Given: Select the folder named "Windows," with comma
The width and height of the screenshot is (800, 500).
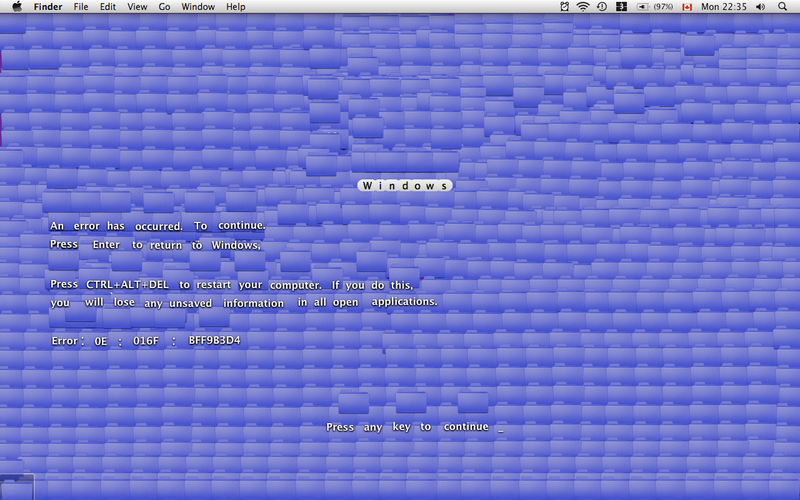Looking at the screenshot, I should (236, 245).
